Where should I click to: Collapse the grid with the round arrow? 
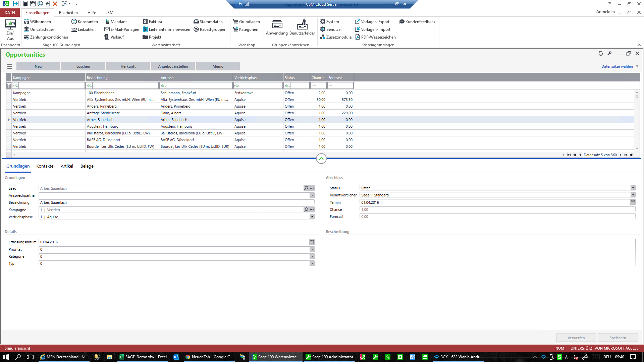pyautogui.click(x=321, y=159)
